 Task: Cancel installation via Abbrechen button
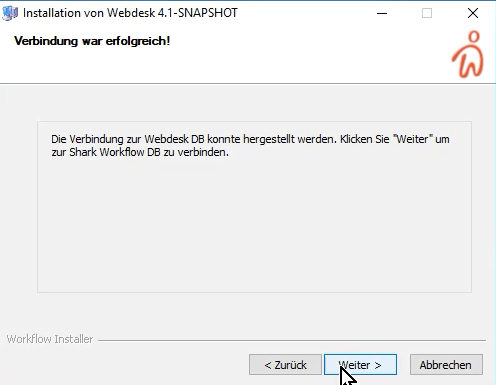(x=446, y=365)
